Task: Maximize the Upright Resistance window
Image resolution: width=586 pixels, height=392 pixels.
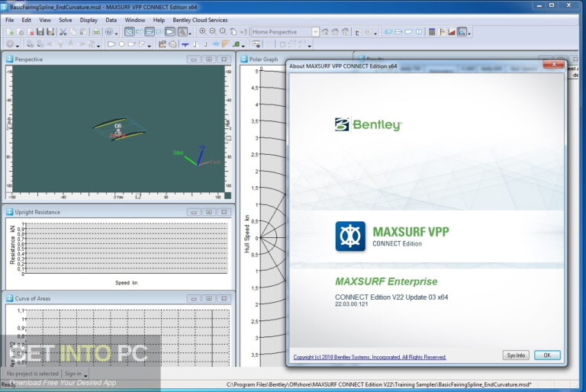Action: click(208, 212)
